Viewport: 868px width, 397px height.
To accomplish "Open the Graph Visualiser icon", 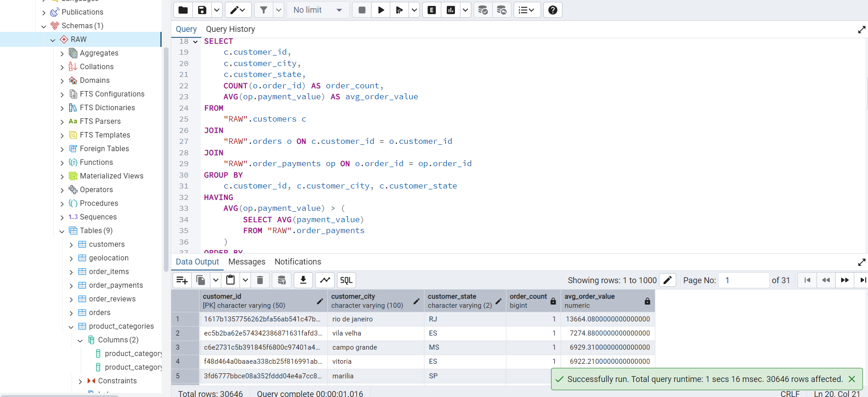I will coord(325,280).
